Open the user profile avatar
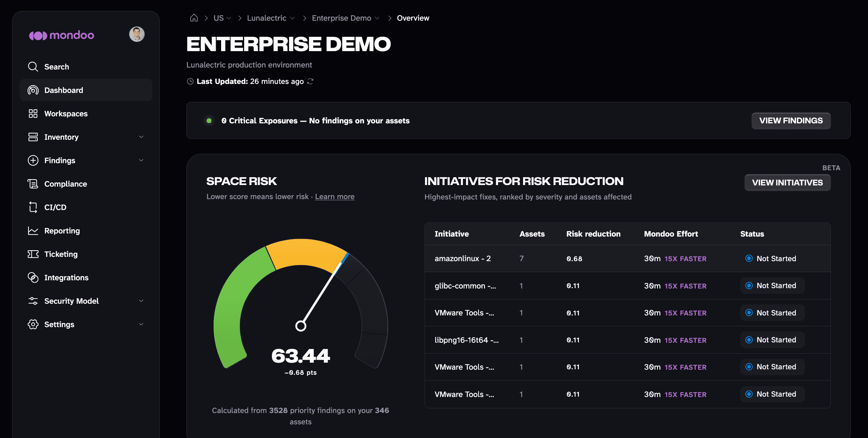 (x=137, y=34)
